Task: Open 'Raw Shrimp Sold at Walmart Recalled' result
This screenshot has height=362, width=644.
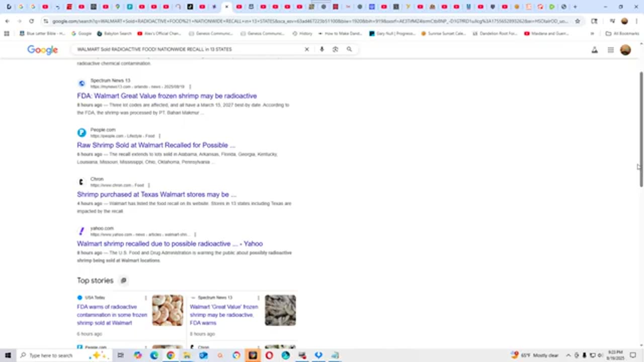Action: pyautogui.click(x=156, y=145)
